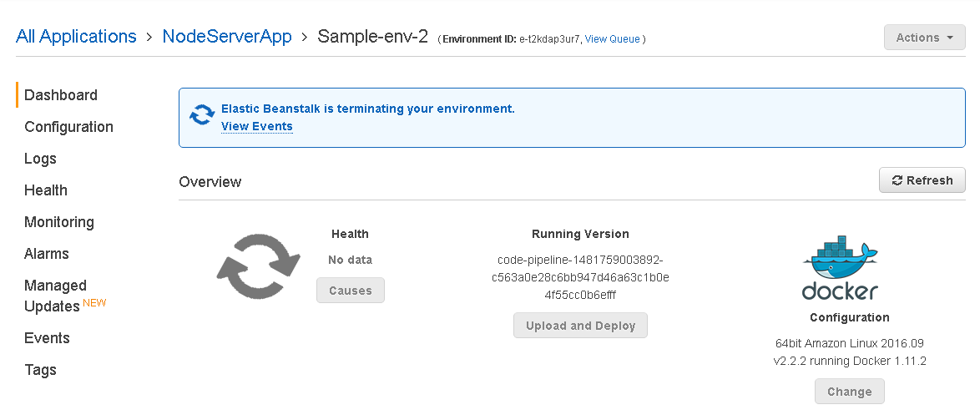Open Monitoring in the sidebar

(59, 222)
